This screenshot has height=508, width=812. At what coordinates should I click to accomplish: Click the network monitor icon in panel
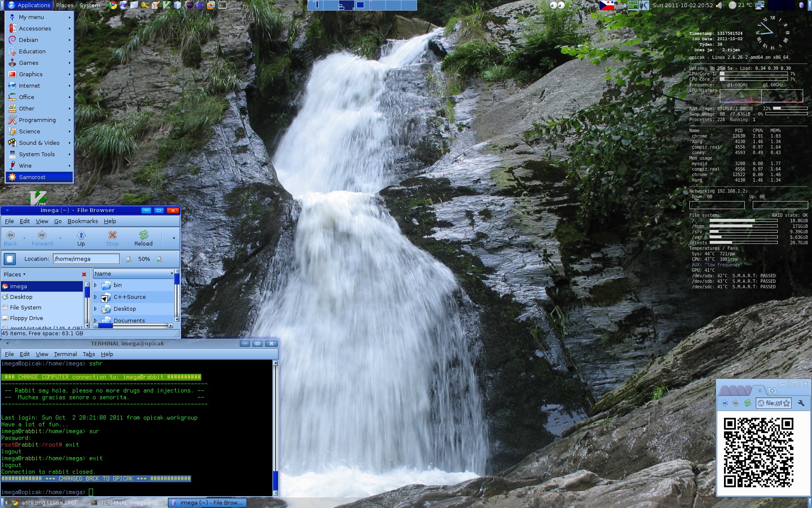tap(760, 5)
